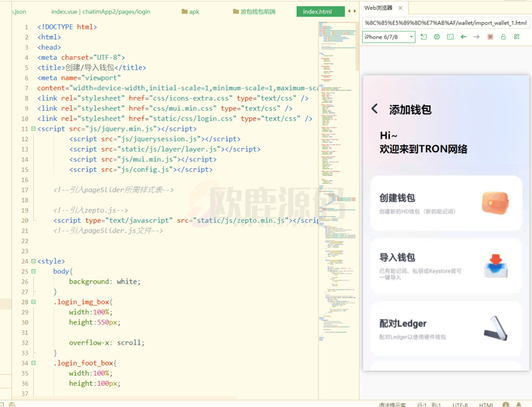Click the QR code grid icon
Image resolution: width=532 pixels, height=407 pixels.
[516, 37]
